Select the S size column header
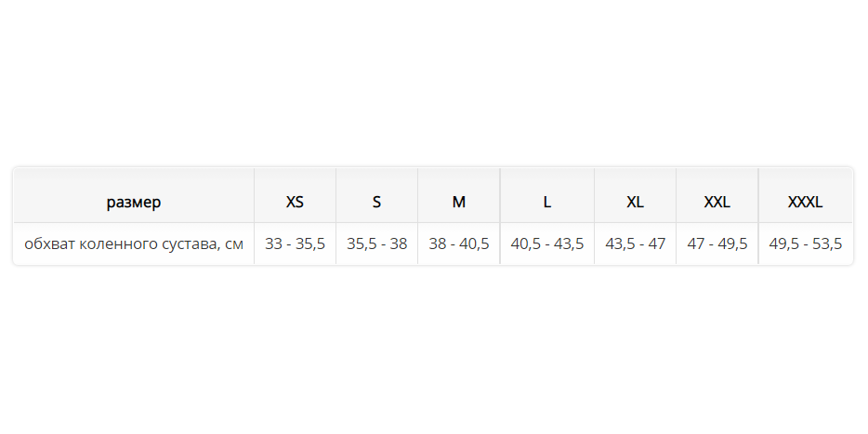This screenshot has height=434, width=868. (376, 202)
